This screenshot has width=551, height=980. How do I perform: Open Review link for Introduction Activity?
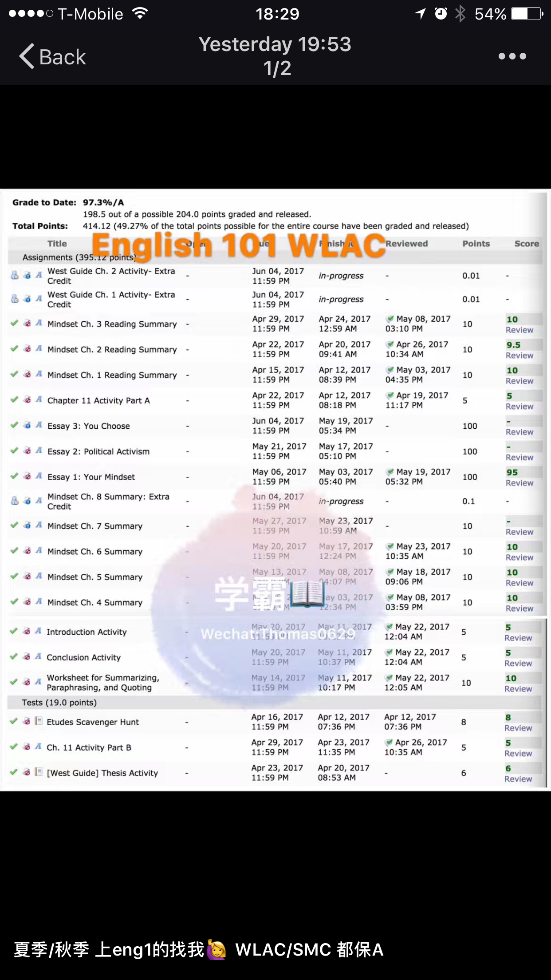518,638
